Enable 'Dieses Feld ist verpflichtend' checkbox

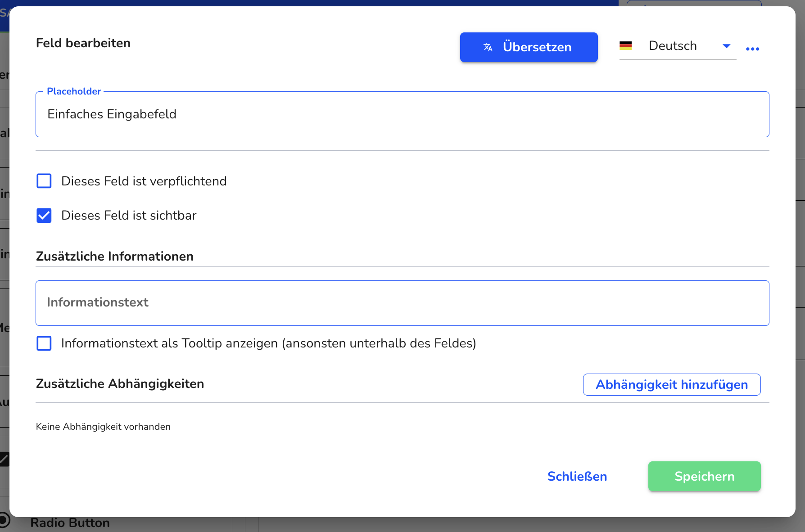[44, 181]
